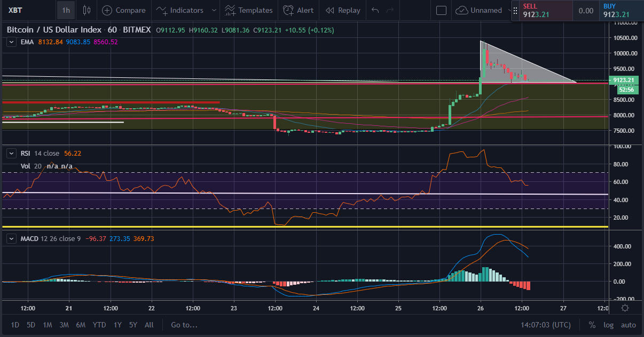Undo the last chart action

click(x=375, y=10)
